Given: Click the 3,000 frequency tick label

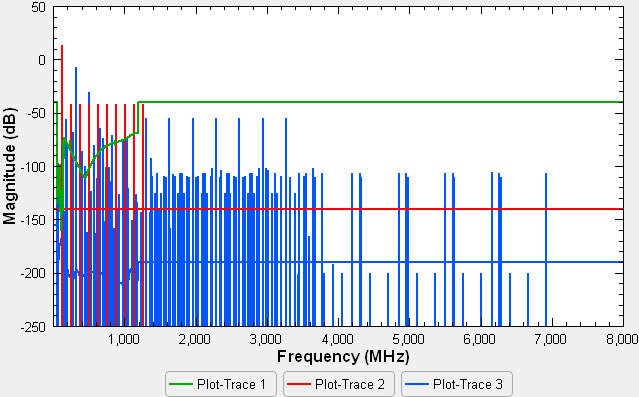Looking at the screenshot, I should click(x=266, y=339).
